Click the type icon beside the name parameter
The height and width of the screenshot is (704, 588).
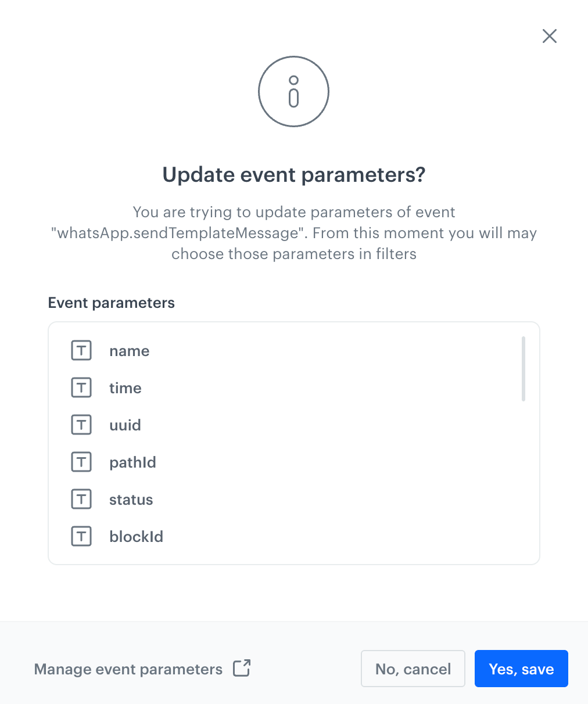(x=81, y=350)
